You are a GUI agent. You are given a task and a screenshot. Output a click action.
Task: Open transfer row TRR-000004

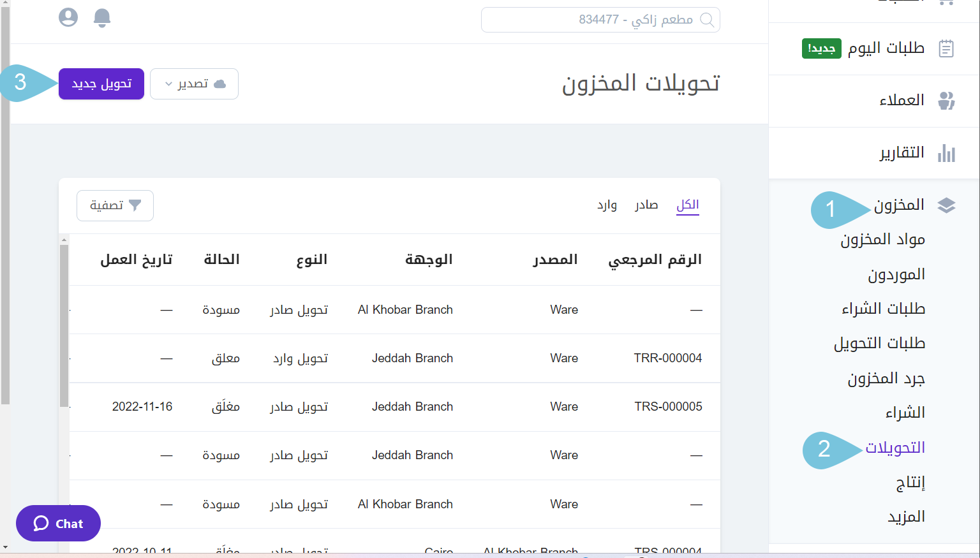click(x=667, y=358)
